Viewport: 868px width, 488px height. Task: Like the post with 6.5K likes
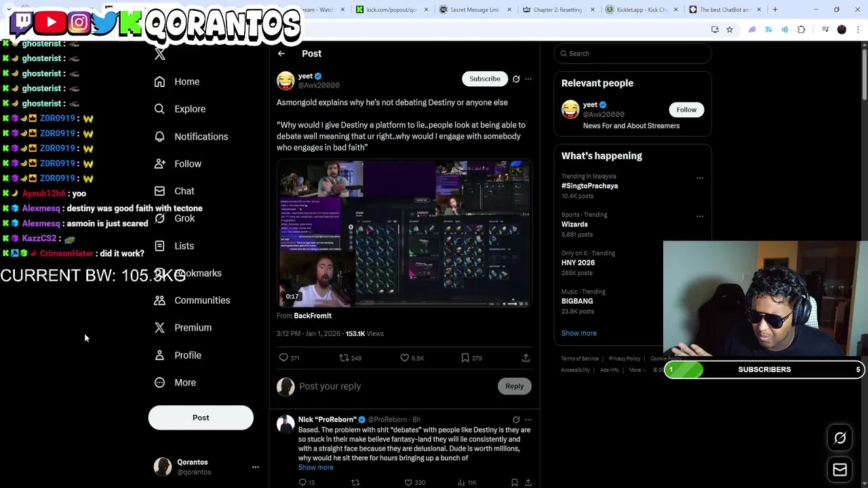pyautogui.click(x=404, y=358)
